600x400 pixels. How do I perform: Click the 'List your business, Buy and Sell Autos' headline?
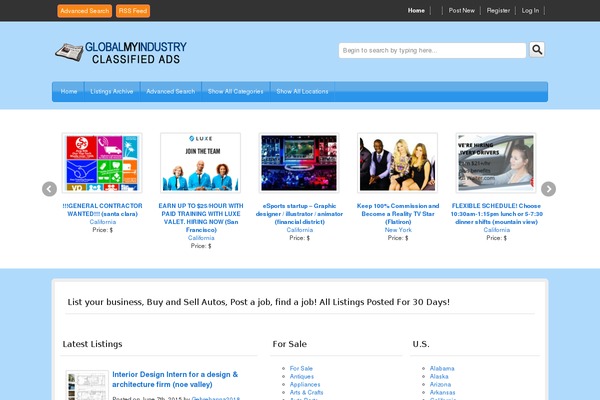[259, 302]
